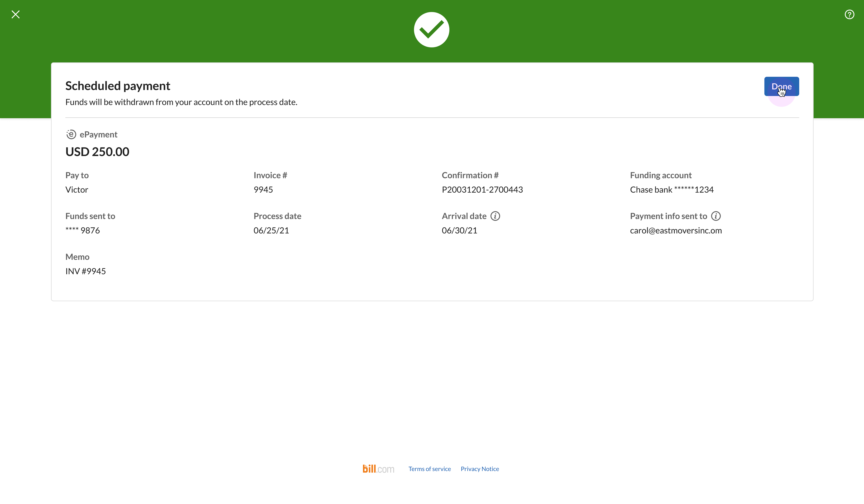Click the green success checkmark icon
Screen dimensions: 864x504
[431, 30]
